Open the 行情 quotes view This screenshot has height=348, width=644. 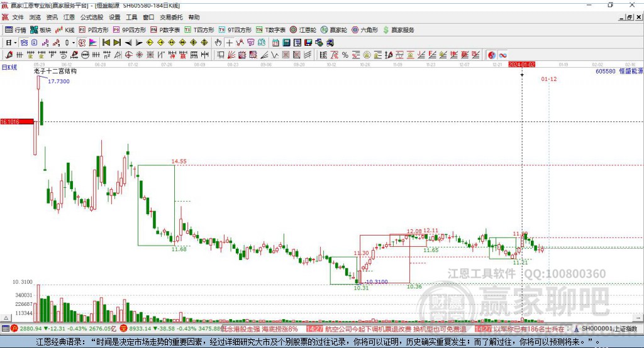pyautogui.click(x=16, y=30)
